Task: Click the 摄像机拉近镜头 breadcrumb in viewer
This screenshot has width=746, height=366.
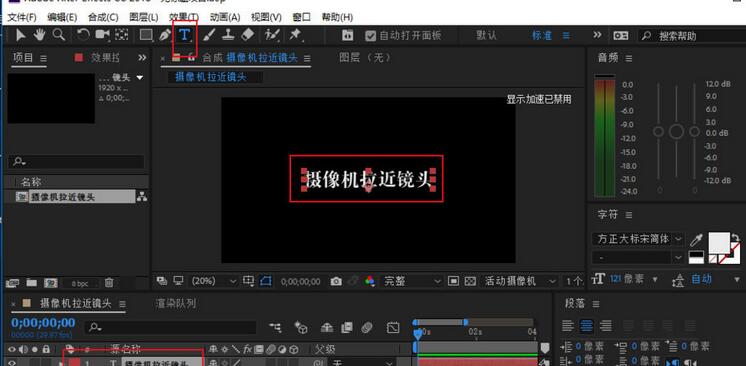Action: [x=211, y=77]
